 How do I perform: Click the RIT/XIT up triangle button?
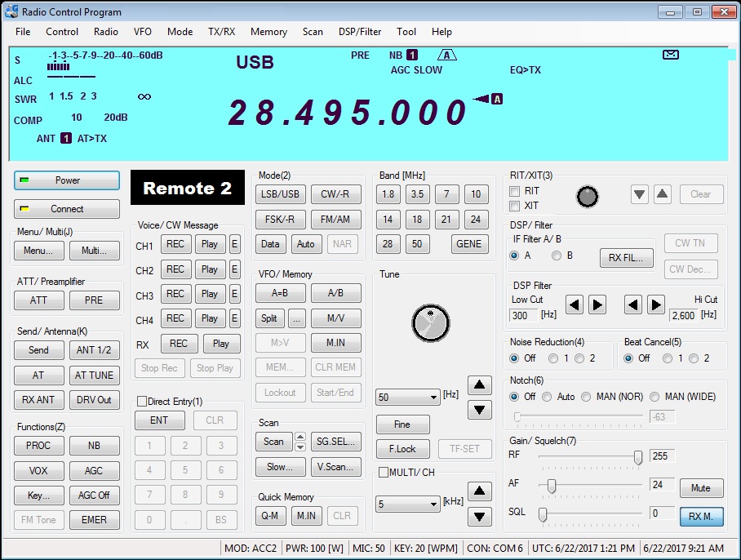[x=663, y=194]
